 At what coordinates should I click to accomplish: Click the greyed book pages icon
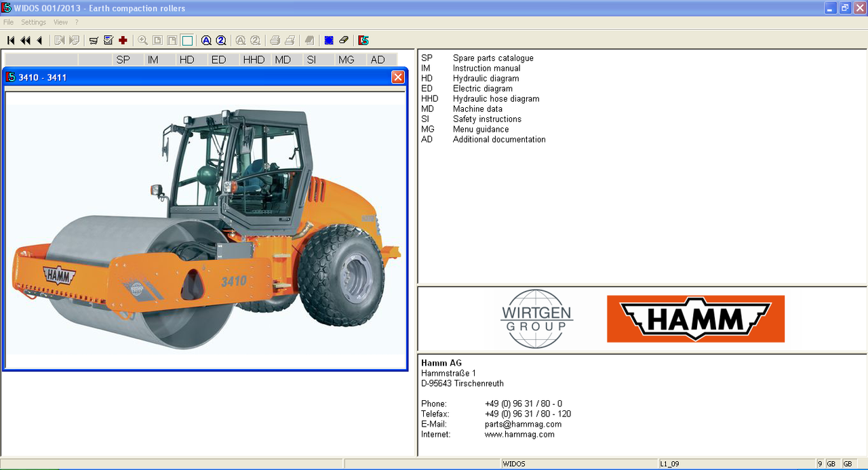tap(309, 41)
